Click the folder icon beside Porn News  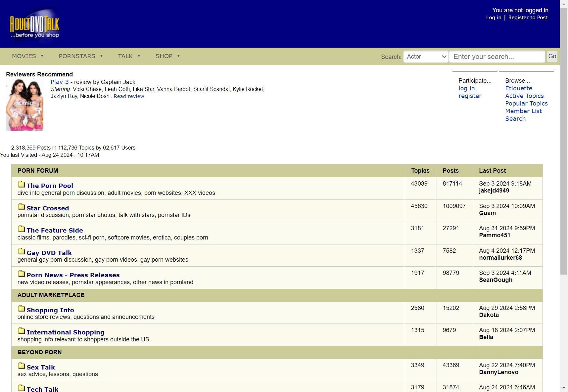pyautogui.click(x=22, y=274)
